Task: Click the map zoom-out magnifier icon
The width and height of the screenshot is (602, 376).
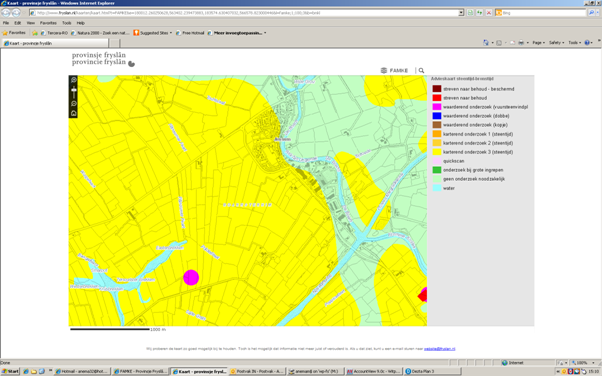Action: click(74, 104)
